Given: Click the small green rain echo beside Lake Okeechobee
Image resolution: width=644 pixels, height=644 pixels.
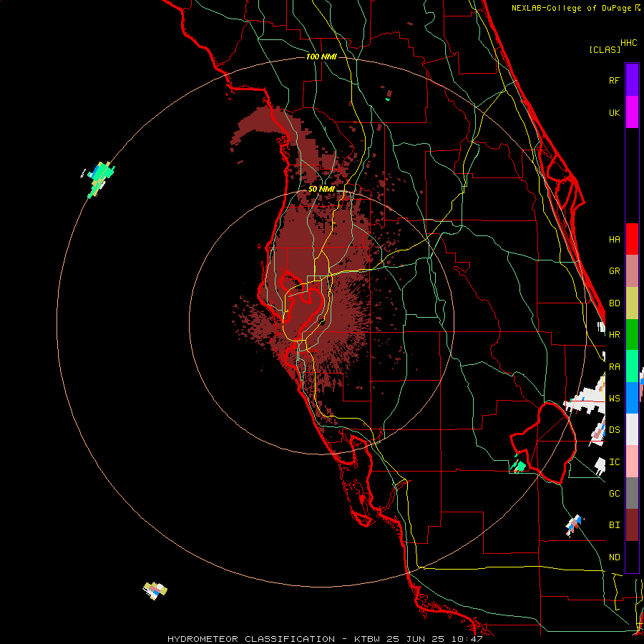Looking at the screenshot, I should (519, 464).
